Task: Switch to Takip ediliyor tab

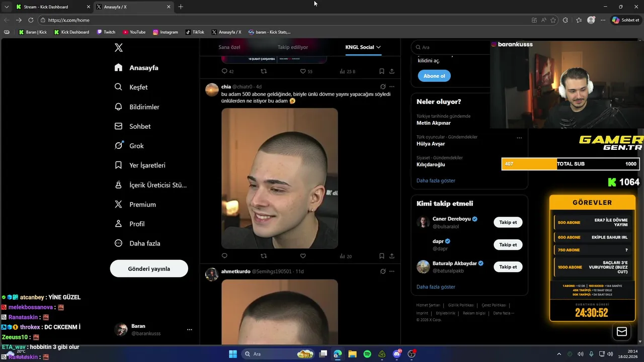Action: click(x=293, y=47)
